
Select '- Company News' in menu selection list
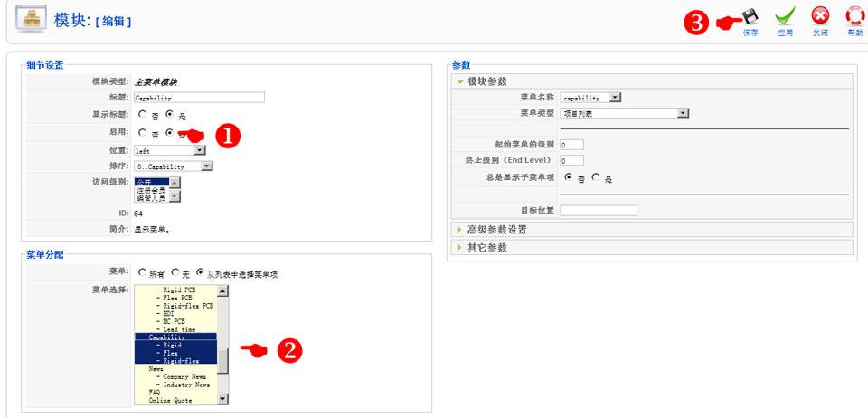coord(175,376)
